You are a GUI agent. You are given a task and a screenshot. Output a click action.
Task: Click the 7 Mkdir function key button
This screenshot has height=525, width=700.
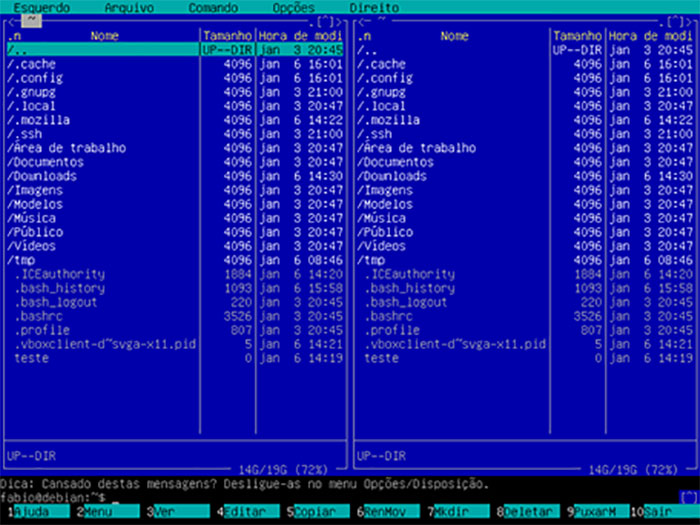pos(458,512)
